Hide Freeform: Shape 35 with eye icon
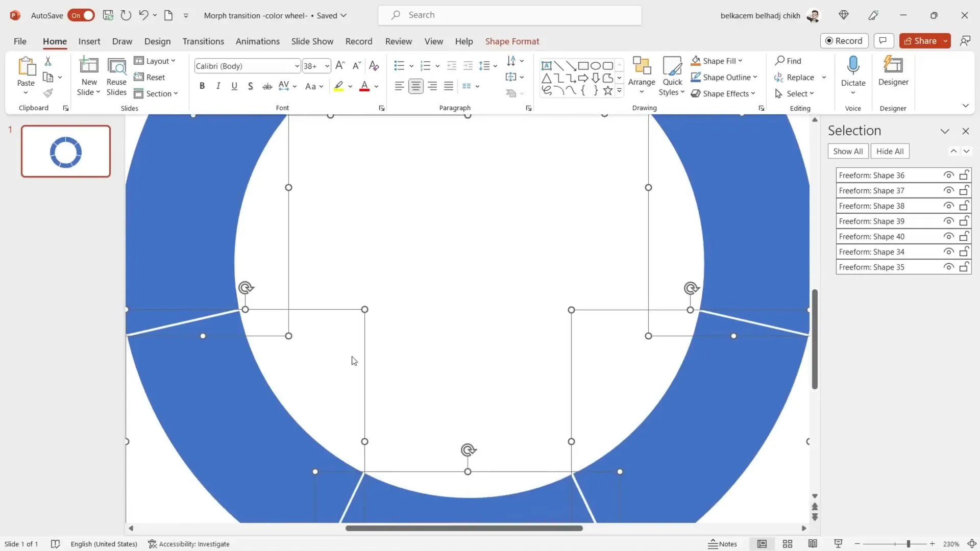Viewport: 980px width, 551px height. pyautogui.click(x=948, y=267)
